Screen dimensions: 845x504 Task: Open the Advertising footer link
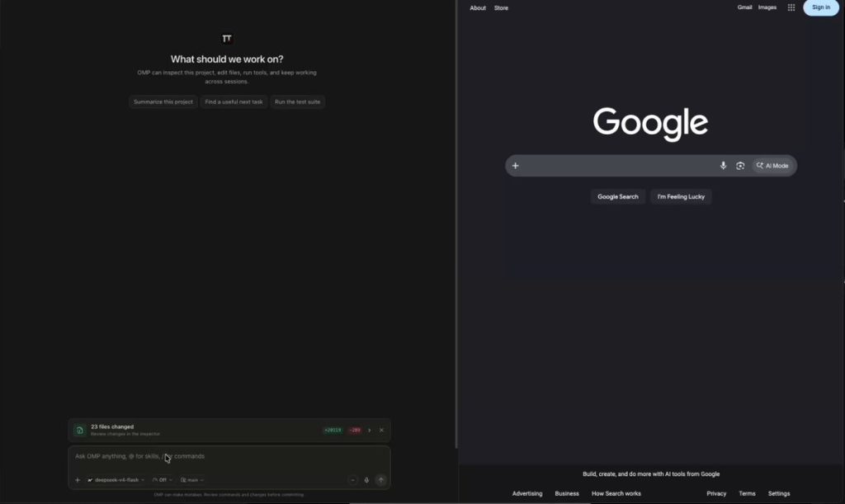point(527,493)
